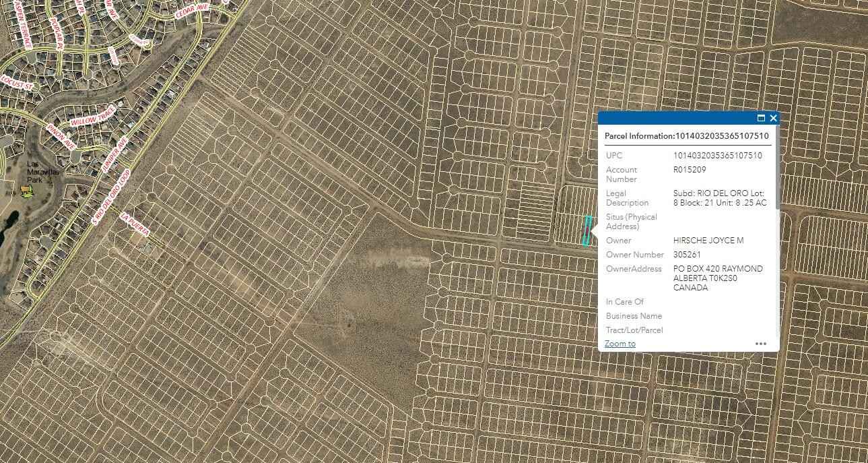Select the highlighted cyan parcel on the map
868x463 pixels.
pos(587,231)
